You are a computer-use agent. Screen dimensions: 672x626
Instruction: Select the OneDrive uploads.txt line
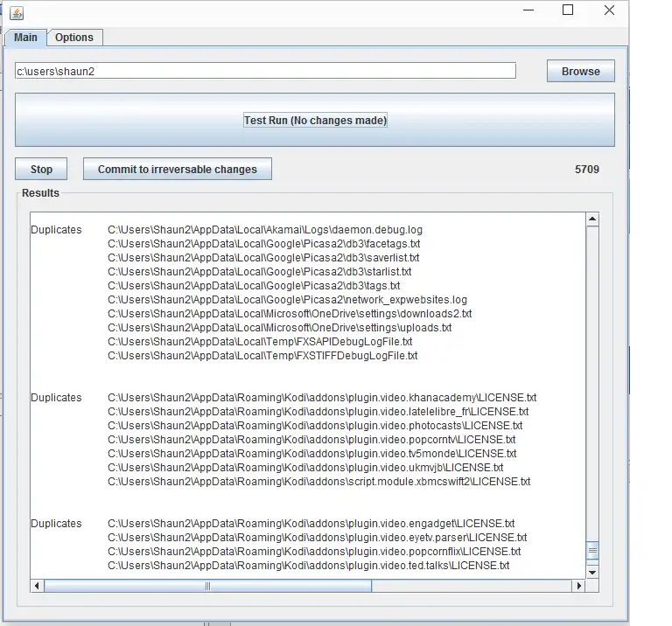tap(280, 328)
